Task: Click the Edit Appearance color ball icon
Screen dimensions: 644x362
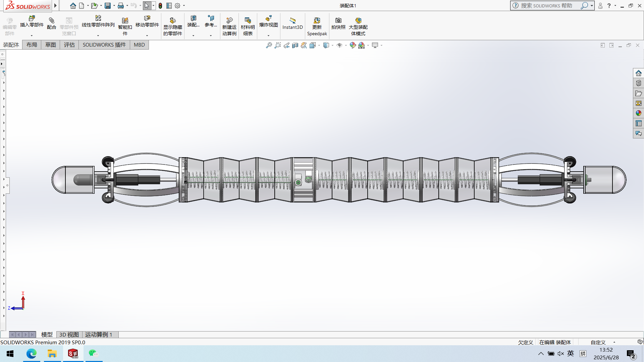Action: tap(353, 45)
